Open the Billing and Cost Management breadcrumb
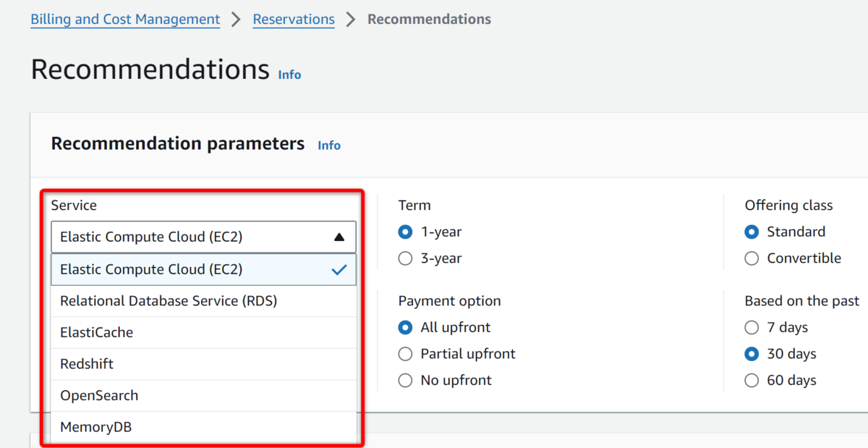868x448 pixels. (x=125, y=20)
